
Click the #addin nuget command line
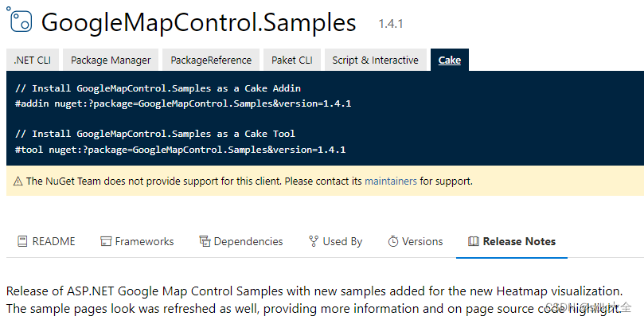tap(183, 103)
